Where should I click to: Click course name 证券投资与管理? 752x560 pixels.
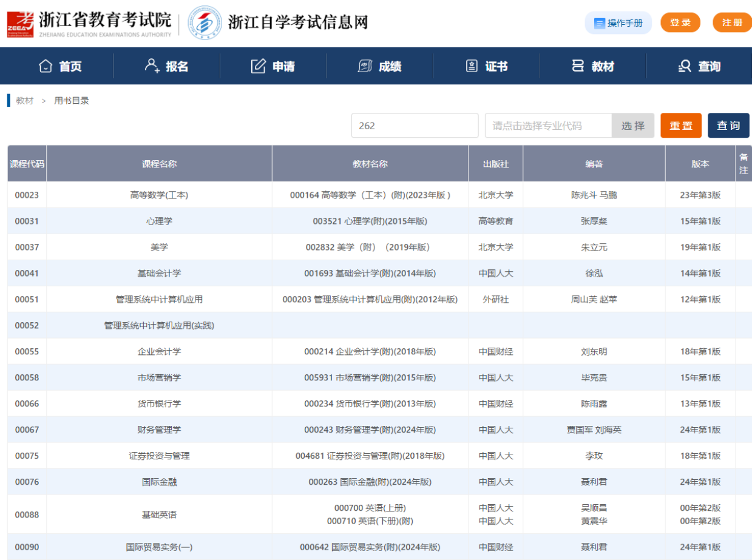[160, 456]
